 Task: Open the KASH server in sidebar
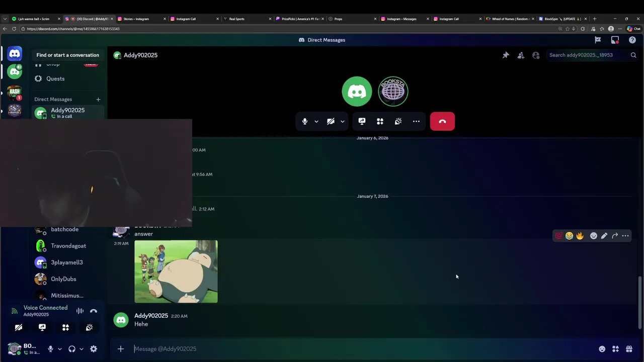[15, 92]
